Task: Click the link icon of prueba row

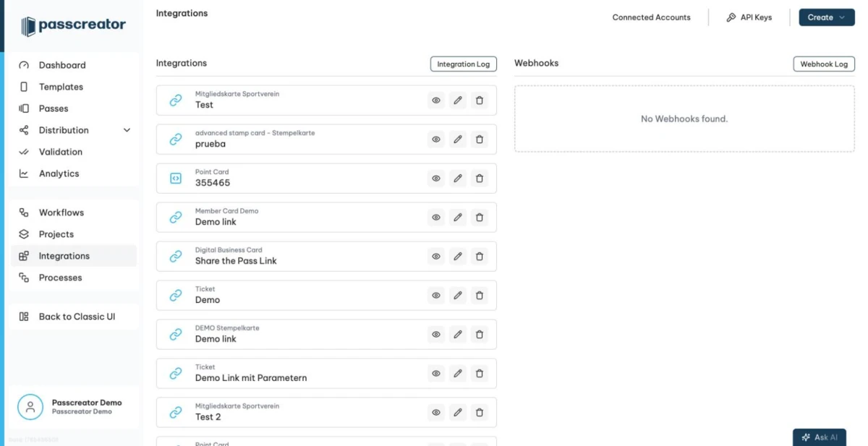Action: point(176,140)
